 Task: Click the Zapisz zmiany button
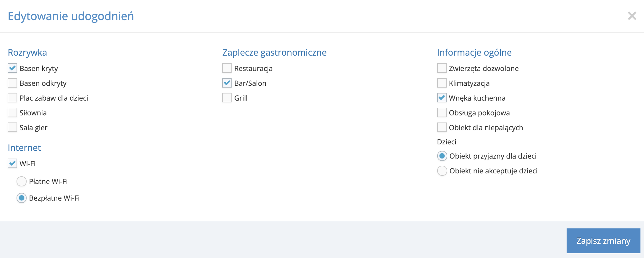pos(603,241)
